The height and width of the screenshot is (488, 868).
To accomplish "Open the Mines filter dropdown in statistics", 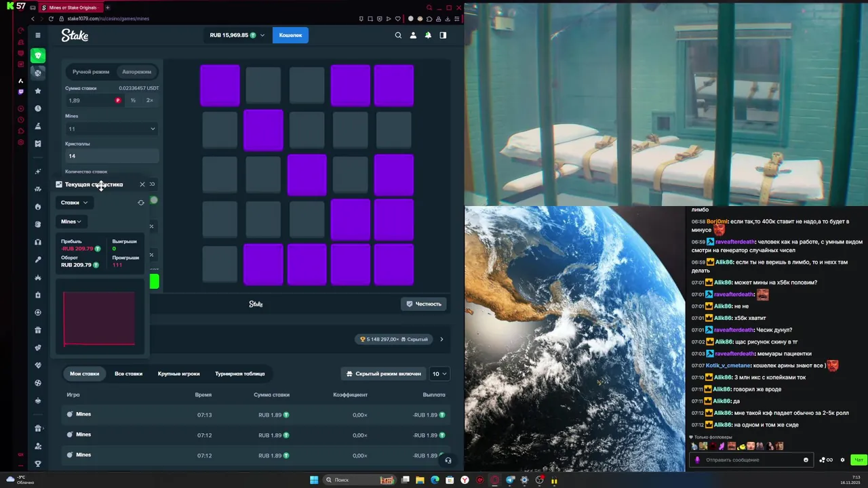I will 71,222.
